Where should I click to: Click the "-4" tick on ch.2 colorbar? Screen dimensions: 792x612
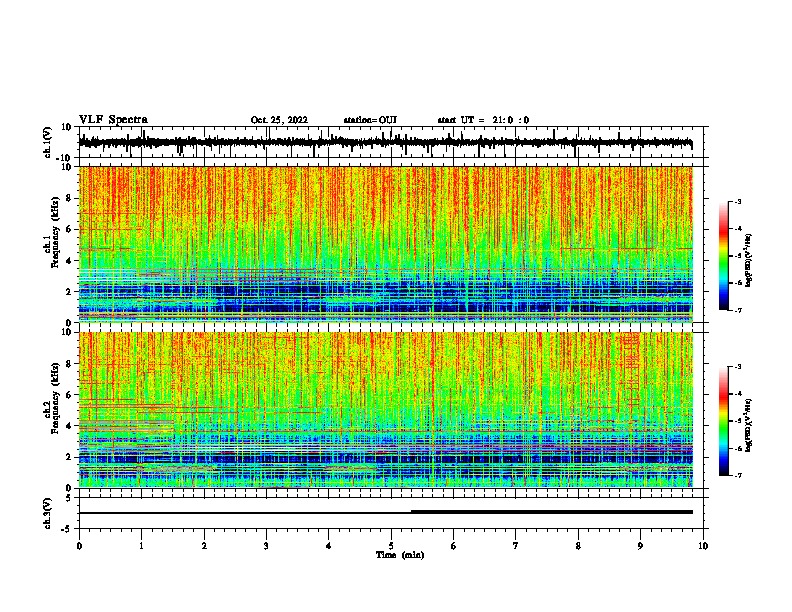coord(737,394)
